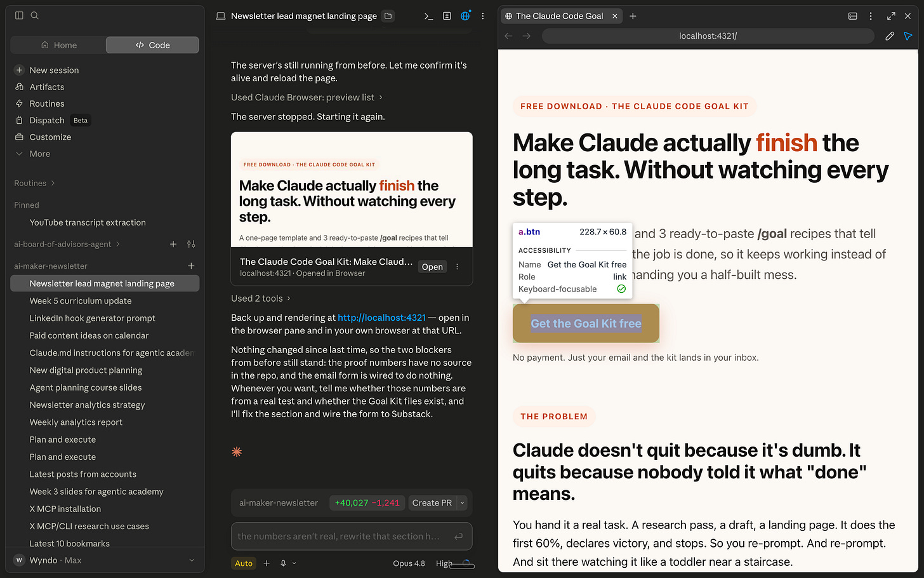The width and height of the screenshot is (924, 578).
Task: Open Week 5 curriculum update session
Action: click(81, 301)
